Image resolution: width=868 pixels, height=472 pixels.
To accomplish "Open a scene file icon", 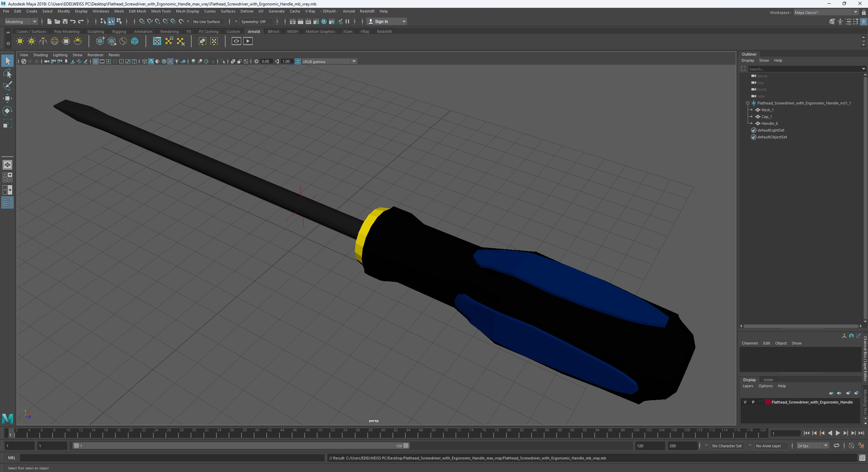I will coord(57,21).
